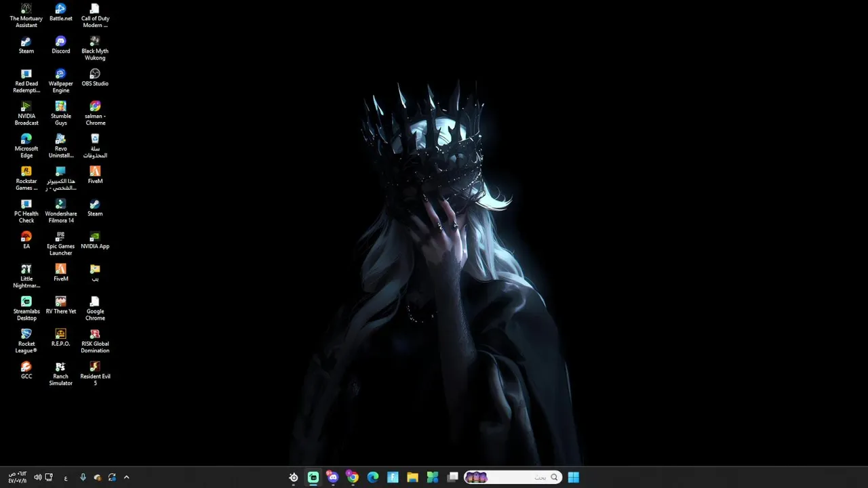Screen dimensions: 868x488
Task: Select the Recycle Bin icon (سلة المحذوفات)
Action: click(95, 146)
